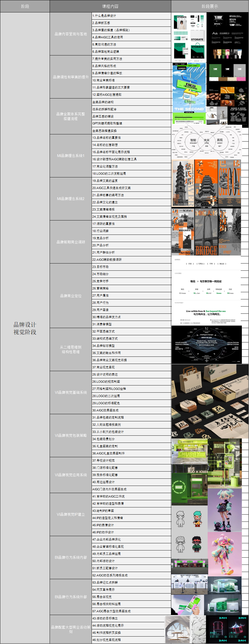
Task: Select the MI品牌理念系统2 module cell
Action: (x=71, y=199)
